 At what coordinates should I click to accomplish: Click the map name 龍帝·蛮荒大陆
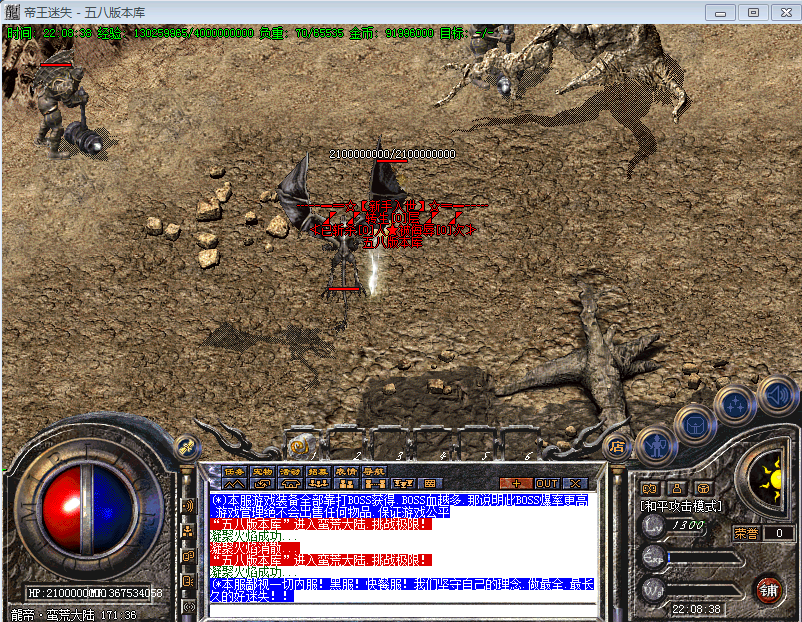pyautogui.click(x=52, y=614)
